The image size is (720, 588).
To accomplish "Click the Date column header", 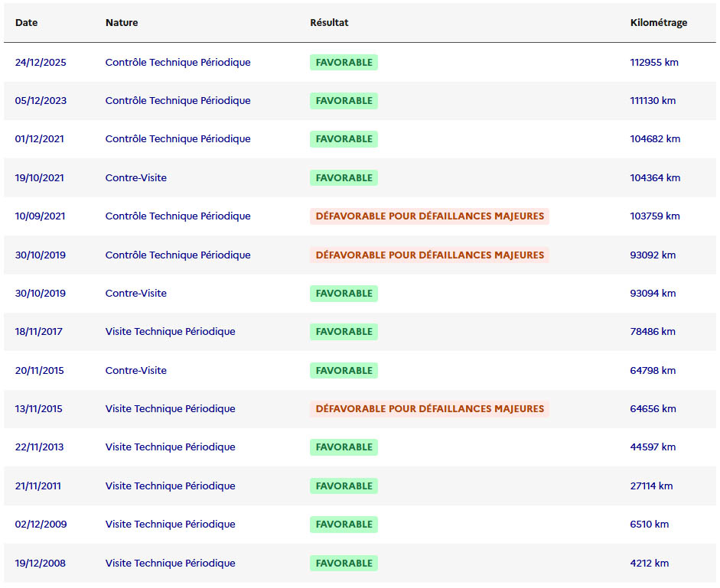I will (x=26, y=23).
